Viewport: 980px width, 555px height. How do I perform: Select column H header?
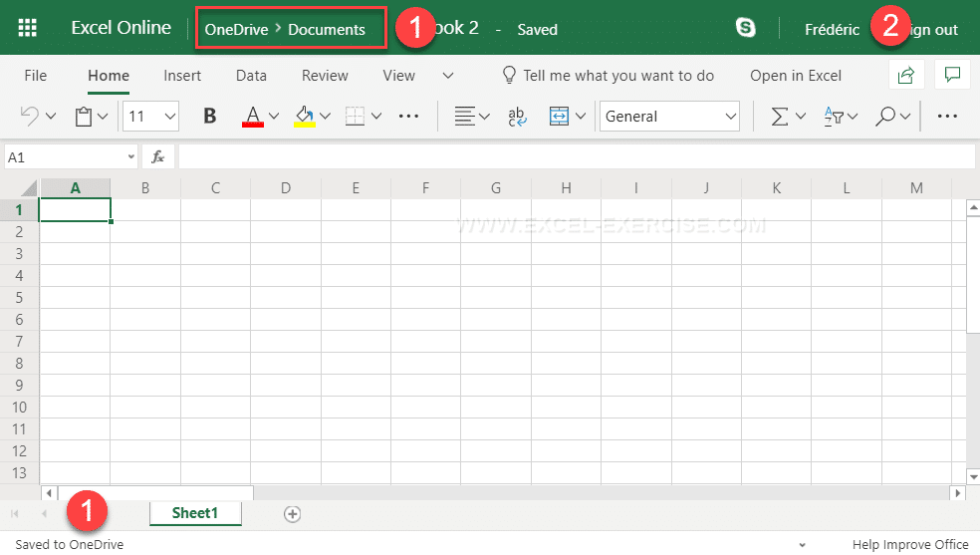567,188
